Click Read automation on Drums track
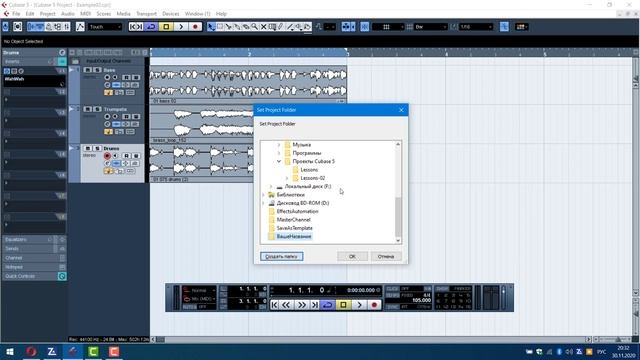The height and width of the screenshot is (360, 640). pos(126,156)
